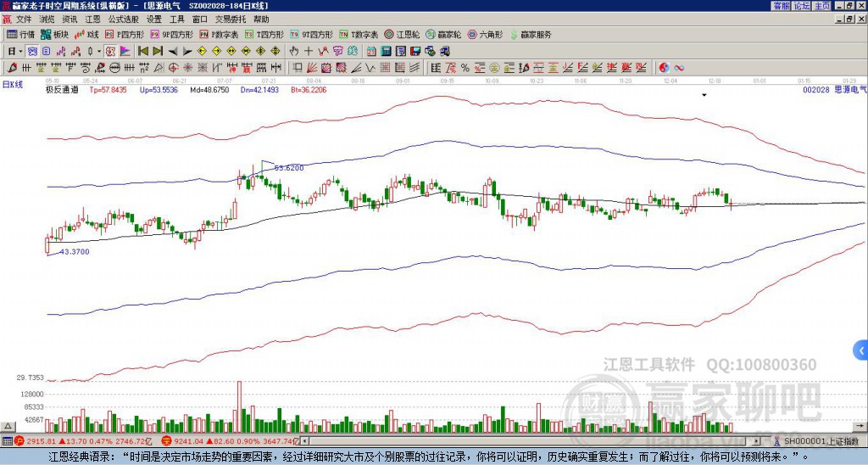The image size is (868, 465).
Task: Open the yin-yang icon tool
Action: [664, 68]
